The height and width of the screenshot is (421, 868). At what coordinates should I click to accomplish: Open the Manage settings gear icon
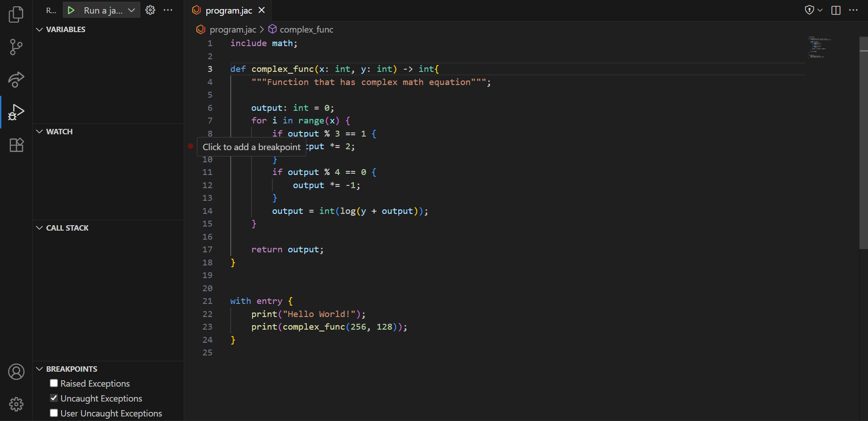(16, 404)
